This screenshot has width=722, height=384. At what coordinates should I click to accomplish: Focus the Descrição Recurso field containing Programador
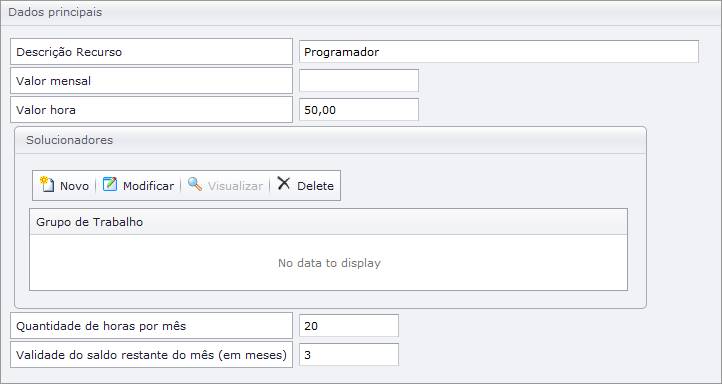pyautogui.click(x=499, y=52)
